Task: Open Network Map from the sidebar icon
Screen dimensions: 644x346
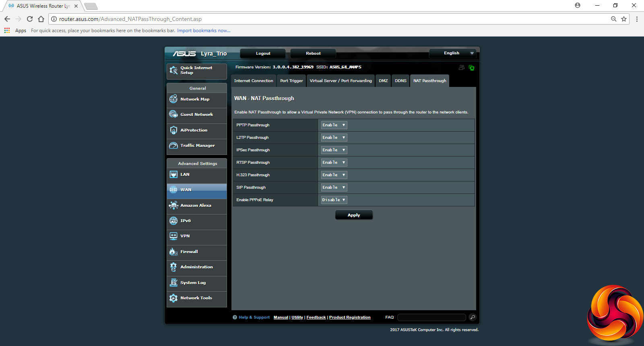Action: point(173,99)
